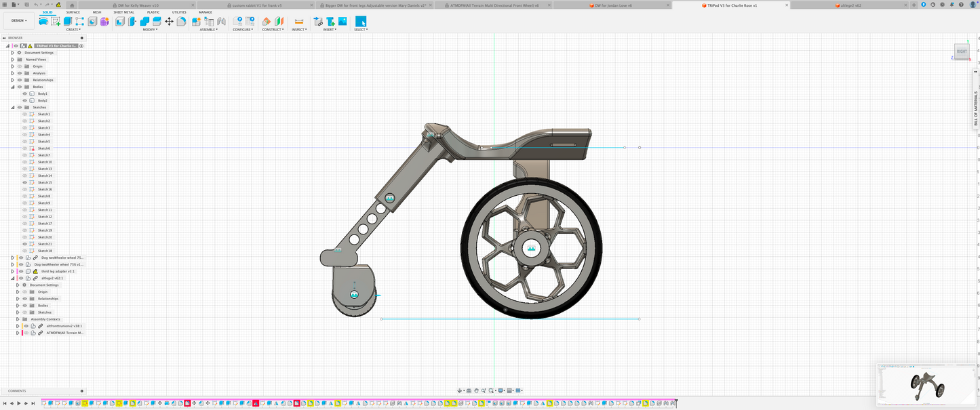This screenshot has width=980, height=410.
Task: Select the Extrude tool icon
Action: pyautogui.click(x=68, y=22)
